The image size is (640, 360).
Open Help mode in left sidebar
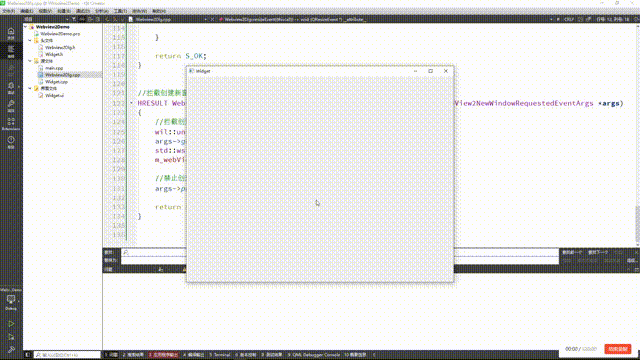11,142
